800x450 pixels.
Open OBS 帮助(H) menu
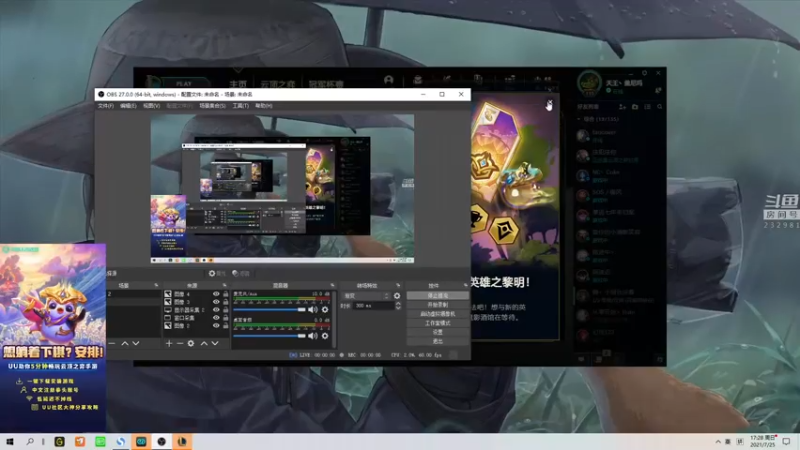pos(264,106)
